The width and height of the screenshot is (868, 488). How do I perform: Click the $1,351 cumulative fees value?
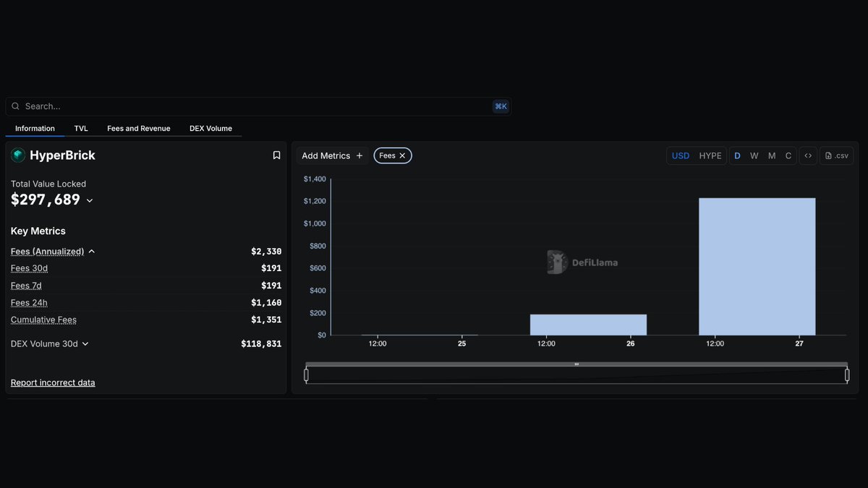pyautogui.click(x=266, y=320)
